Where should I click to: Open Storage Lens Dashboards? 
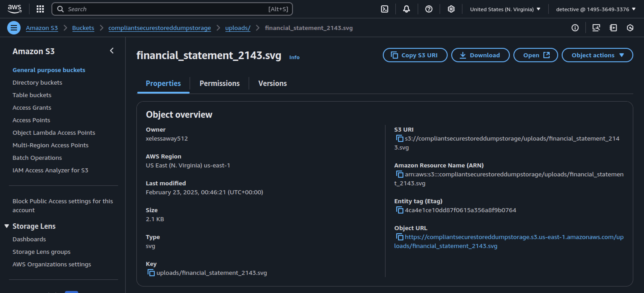pyautogui.click(x=29, y=239)
